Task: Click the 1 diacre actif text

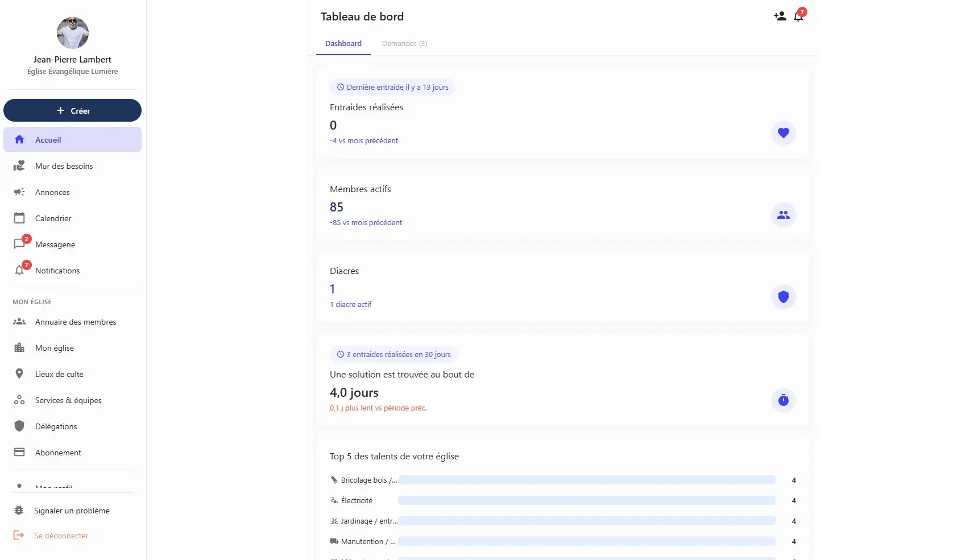Action: tap(350, 305)
